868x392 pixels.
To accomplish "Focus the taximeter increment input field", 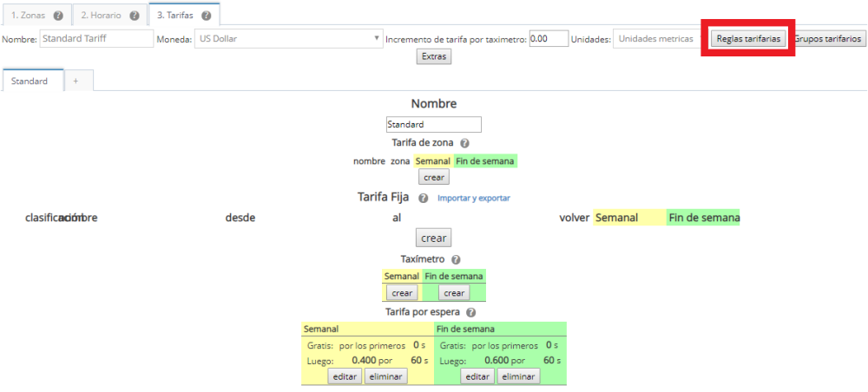I will point(549,39).
